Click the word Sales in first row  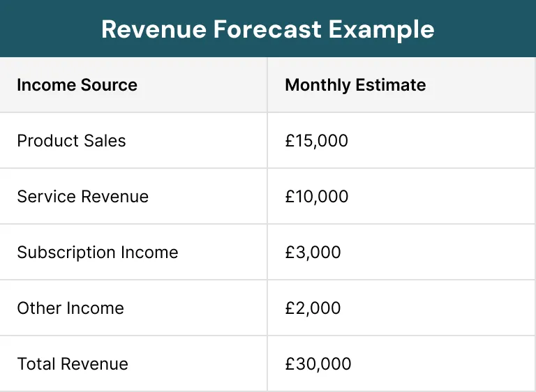pos(105,140)
